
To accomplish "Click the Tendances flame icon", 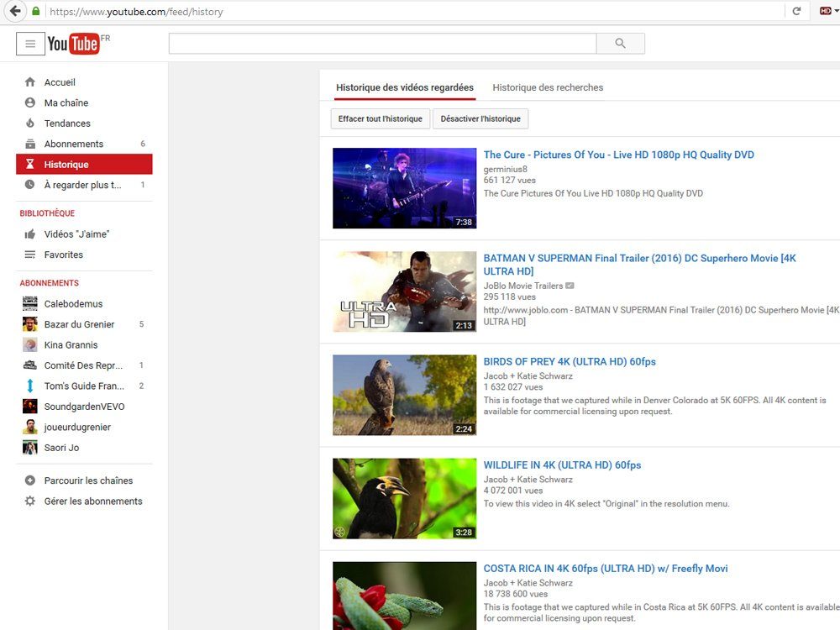I will click(x=30, y=123).
